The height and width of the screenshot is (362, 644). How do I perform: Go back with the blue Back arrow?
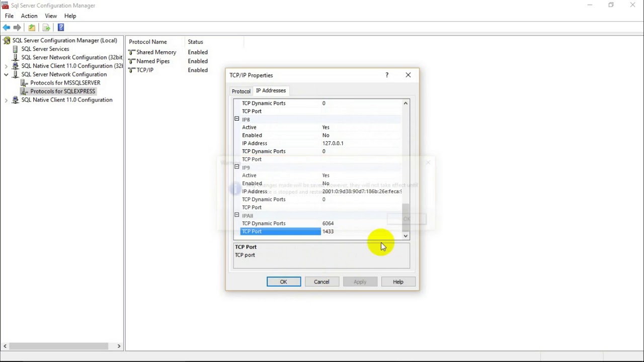(x=7, y=27)
